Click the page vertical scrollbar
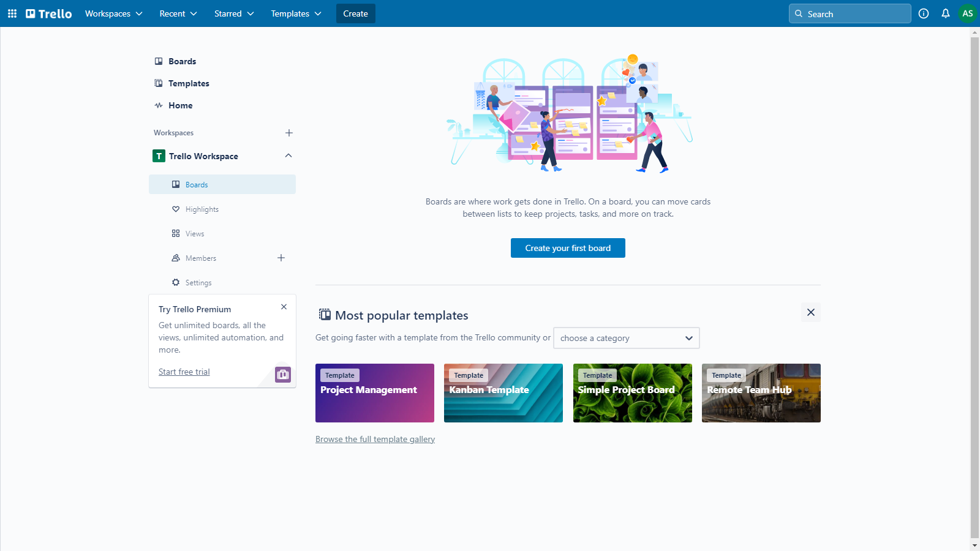The image size is (980, 551). (974, 287)
